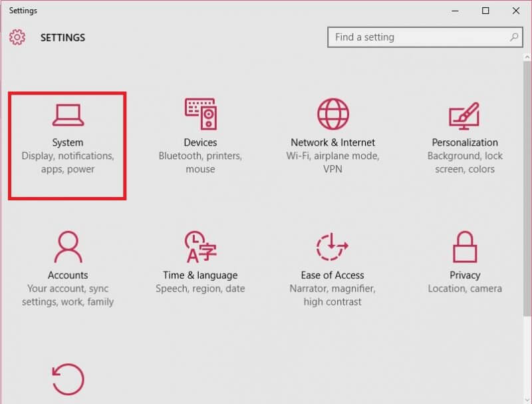Maximize the Settings window
The height and width of the screenshot is (404, 532).
point(485,11)
